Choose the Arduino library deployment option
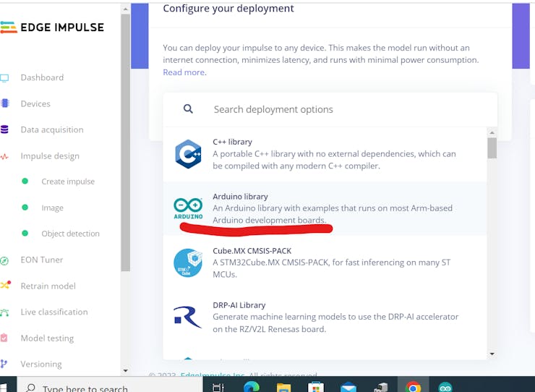The height and width of the screenshot is (392, 535). pos(325,208)
